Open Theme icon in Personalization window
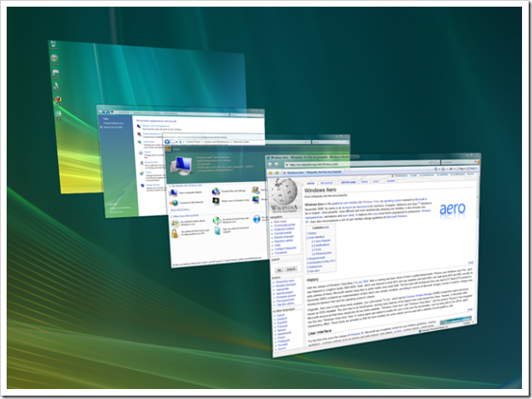532x399 pixels. pos(142,174)
